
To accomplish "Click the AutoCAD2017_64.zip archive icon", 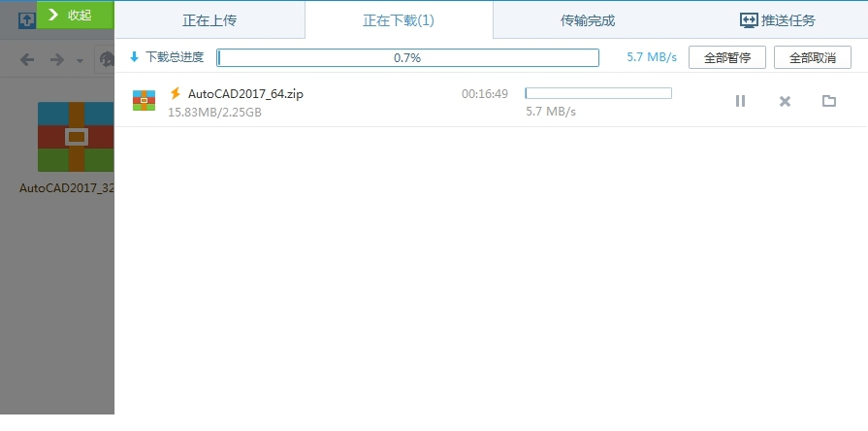I will [x=144, y=100].
